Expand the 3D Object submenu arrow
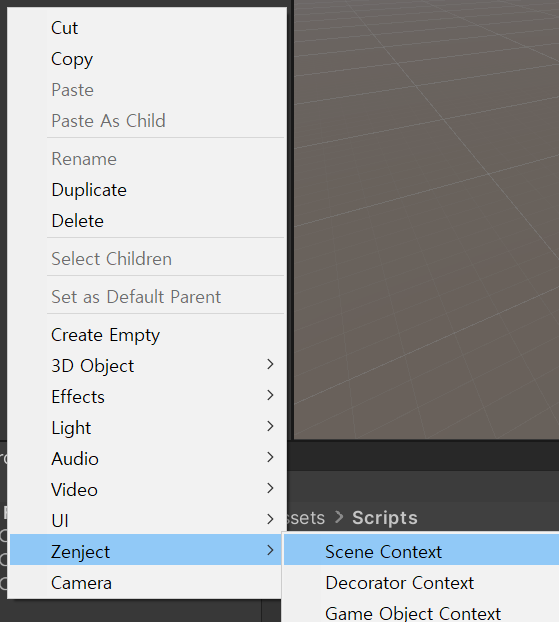 tap(270, 365)
